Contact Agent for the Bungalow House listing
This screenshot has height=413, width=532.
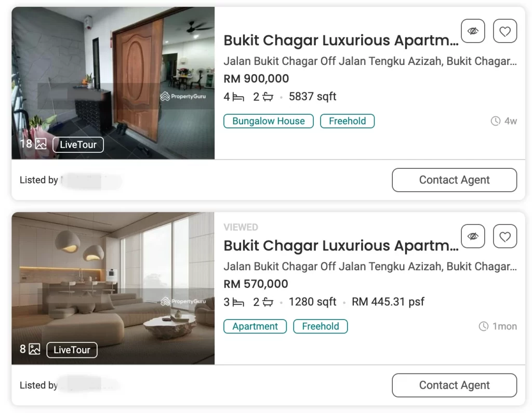coord(454,180)
